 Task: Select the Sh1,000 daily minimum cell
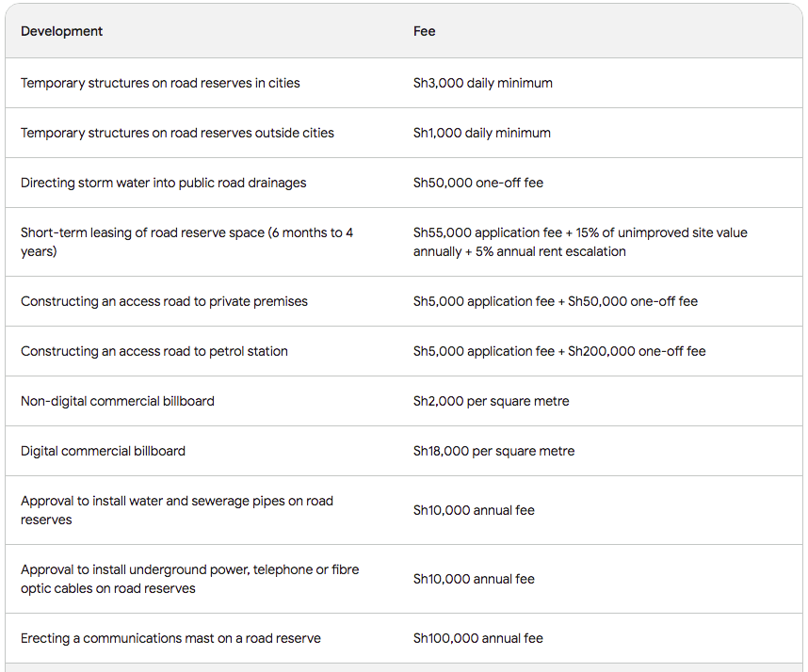tap(482, 133)
